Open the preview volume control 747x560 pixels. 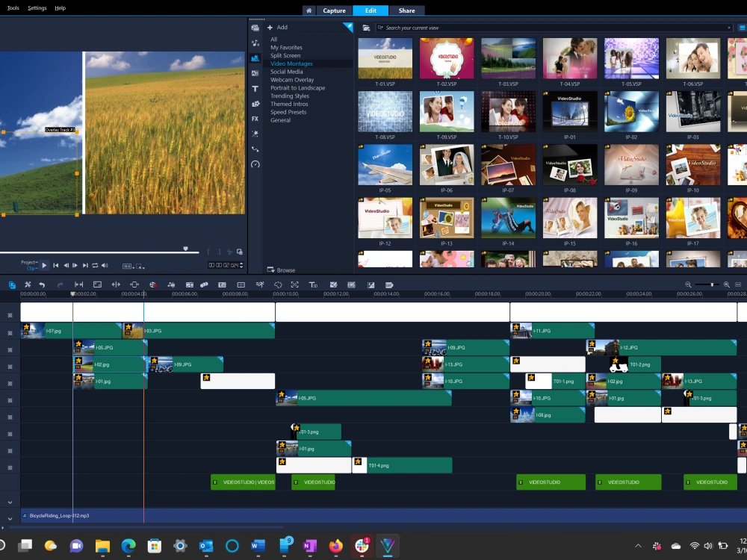point(105,266)
